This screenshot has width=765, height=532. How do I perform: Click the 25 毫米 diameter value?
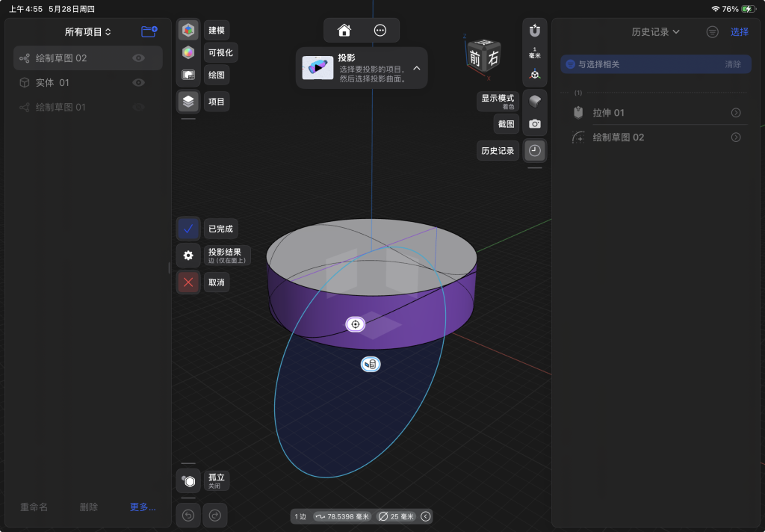coord(397,516)
